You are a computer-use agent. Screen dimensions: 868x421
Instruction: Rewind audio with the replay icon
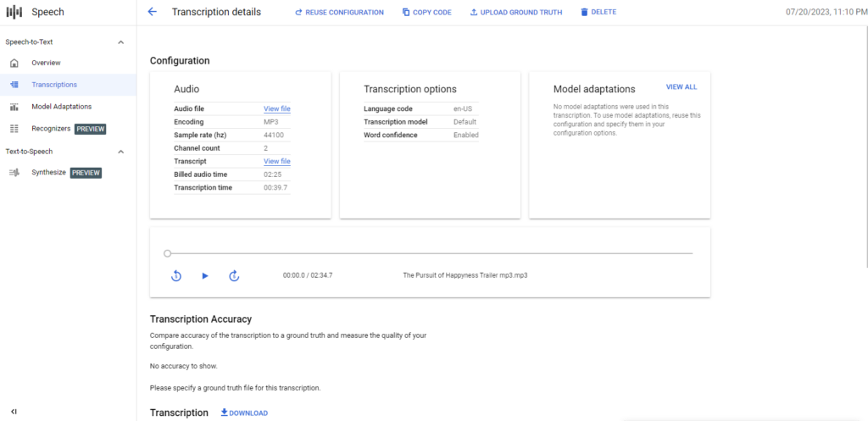(176, 275)
